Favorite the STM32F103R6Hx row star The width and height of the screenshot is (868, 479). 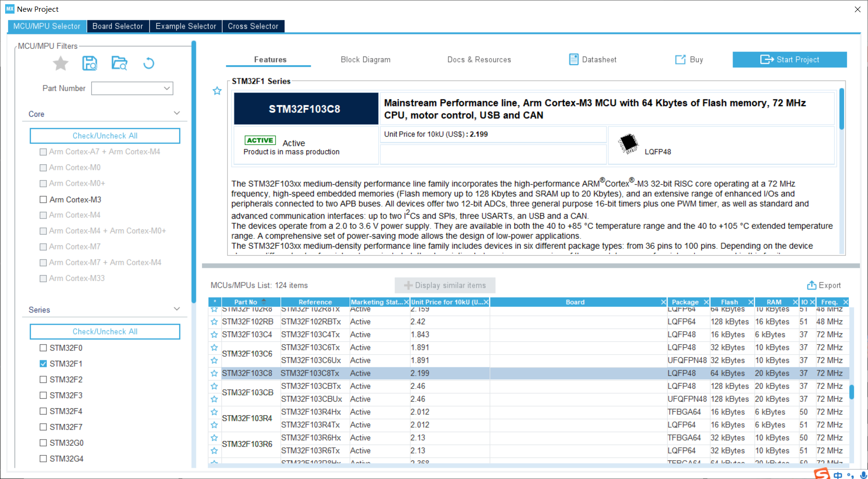[x=214, y=438]
